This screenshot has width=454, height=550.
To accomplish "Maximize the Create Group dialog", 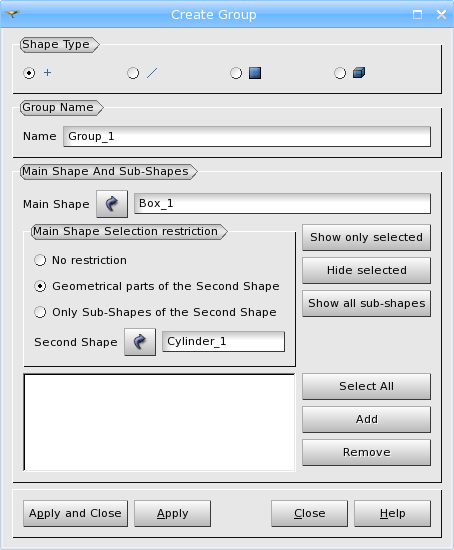I will pyautogui.click(x=417, y=14).
